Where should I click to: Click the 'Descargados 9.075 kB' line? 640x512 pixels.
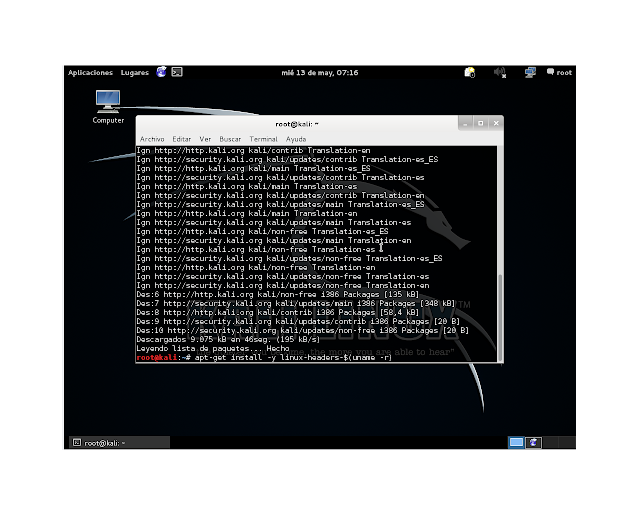click(x=228, y=340)
